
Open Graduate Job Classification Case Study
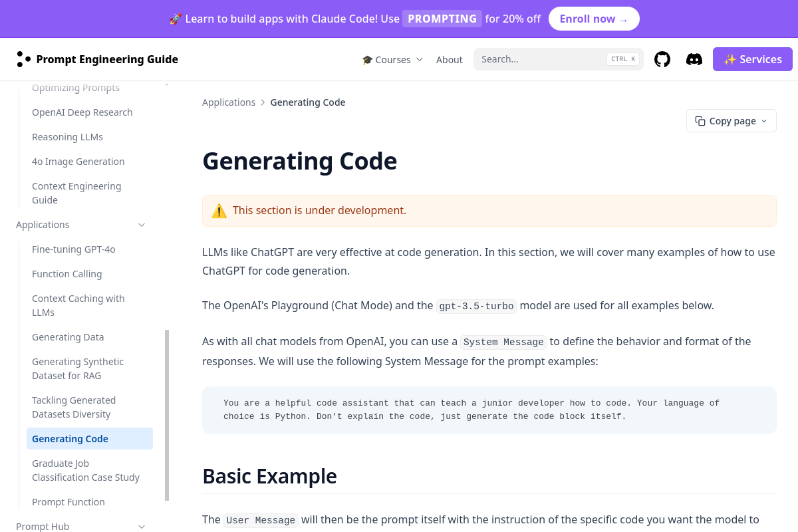[x=86, y=470]
